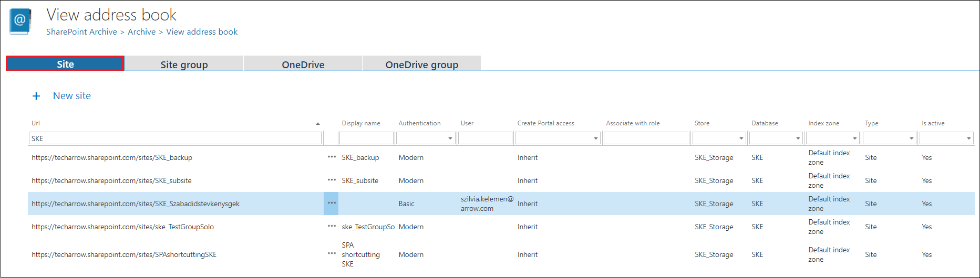Open ellipsis menu for SKE_Szabadidstevkenysgek row
The image size is (980, 278).
[332, 203]
